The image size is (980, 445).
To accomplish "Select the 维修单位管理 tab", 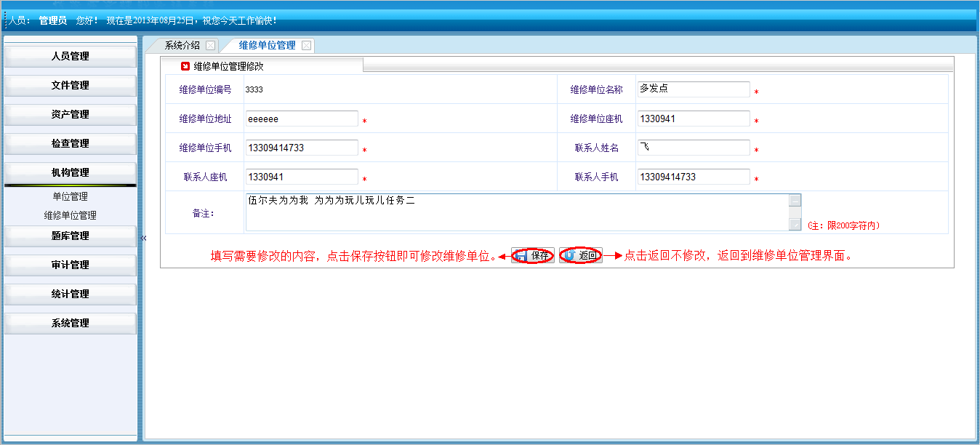I will pos(267,45).
